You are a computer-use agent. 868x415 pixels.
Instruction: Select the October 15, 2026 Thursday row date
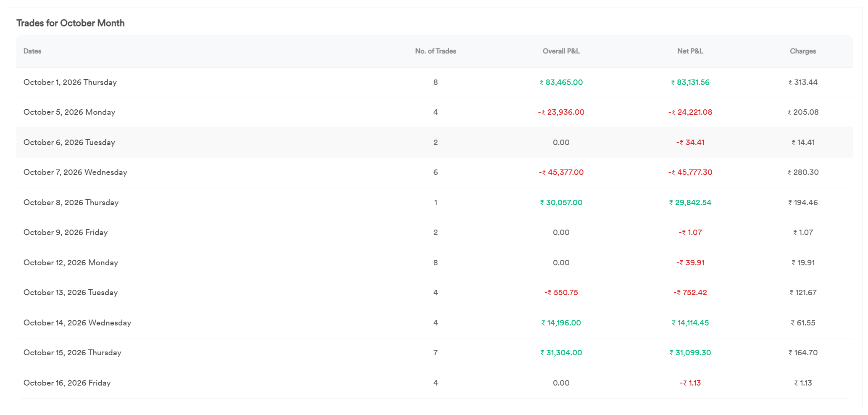(x=72, y=353)
